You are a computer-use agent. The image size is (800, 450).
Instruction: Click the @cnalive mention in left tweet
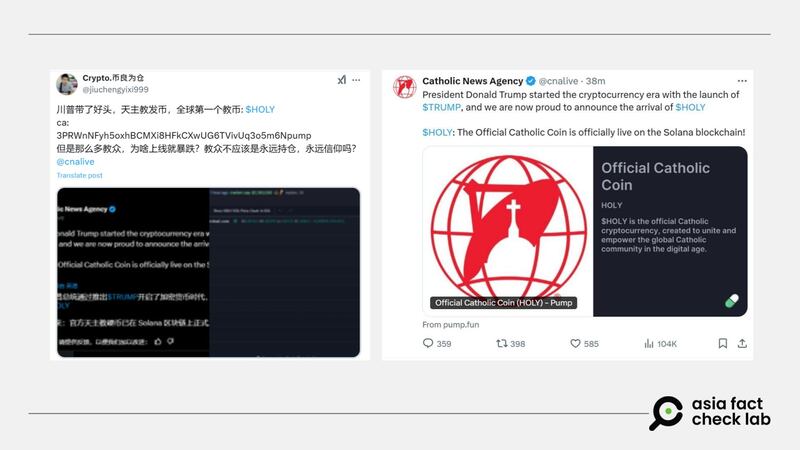pyautogui.click(x=76, y=162)
